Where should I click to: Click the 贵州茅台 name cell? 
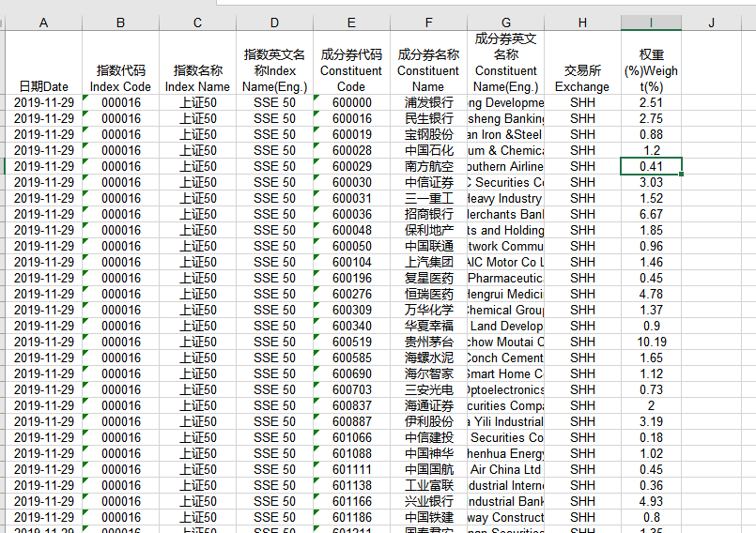click(428, 342)
